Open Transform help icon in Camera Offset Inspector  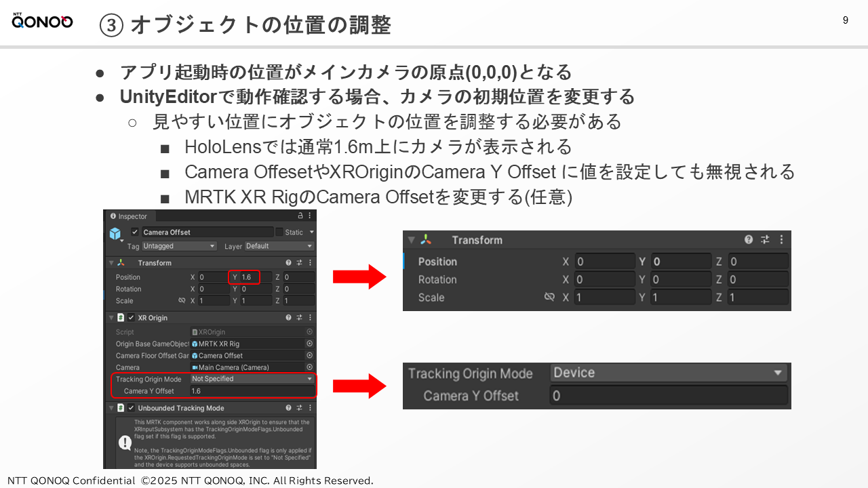288,262
